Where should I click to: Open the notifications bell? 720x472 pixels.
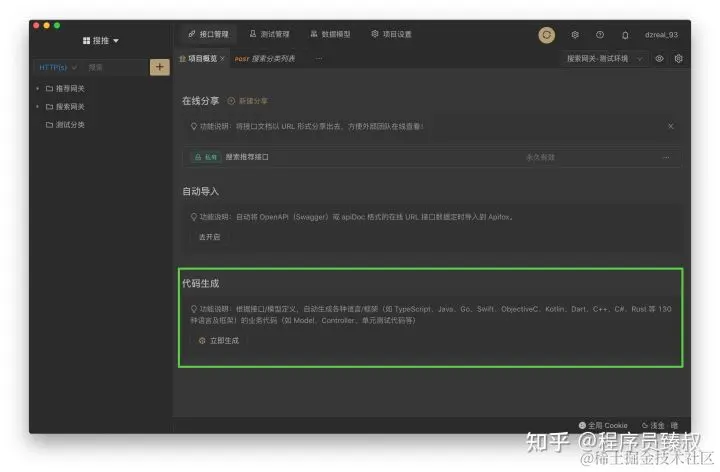click(x=625, y=35)
